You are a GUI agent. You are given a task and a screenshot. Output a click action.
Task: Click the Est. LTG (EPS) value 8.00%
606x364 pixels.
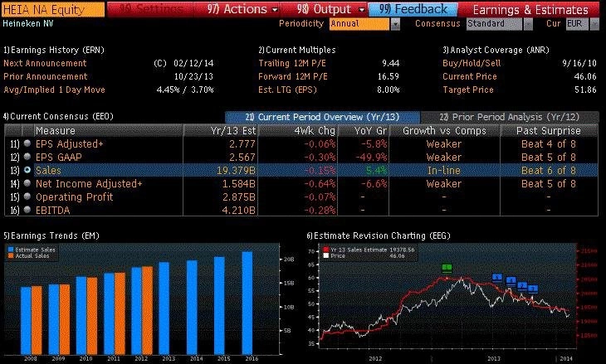(x=388, y=90)
